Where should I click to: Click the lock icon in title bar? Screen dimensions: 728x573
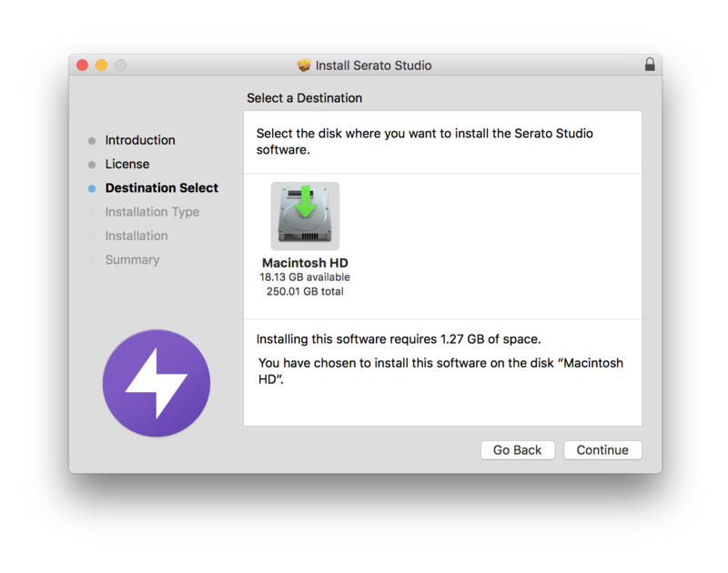650,65
